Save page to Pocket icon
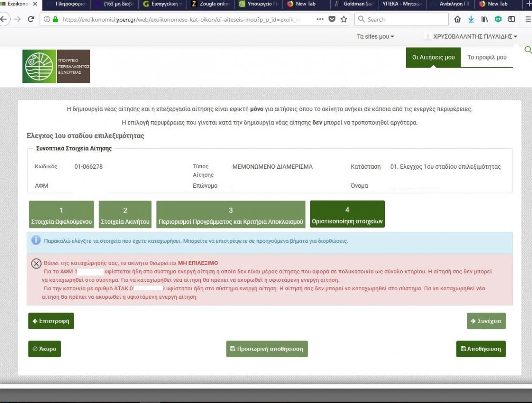Screen dimensions: 532x403 coord(332,20)
